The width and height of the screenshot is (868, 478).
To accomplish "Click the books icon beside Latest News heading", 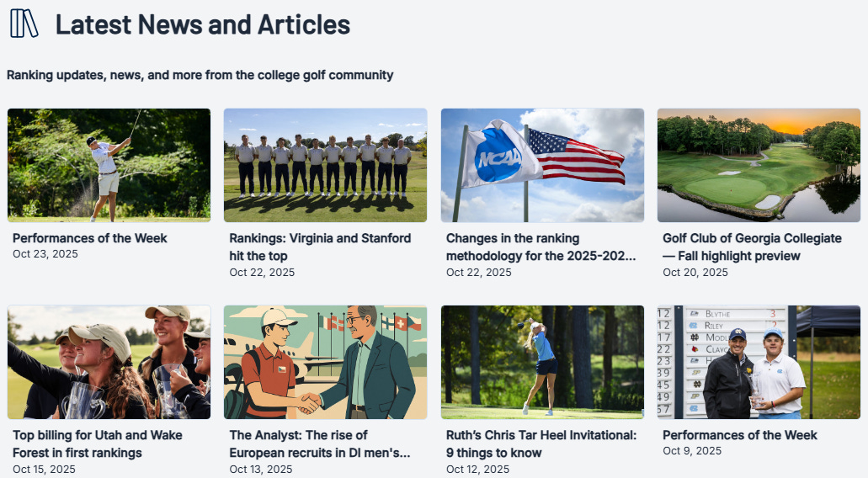I will 24,24.
